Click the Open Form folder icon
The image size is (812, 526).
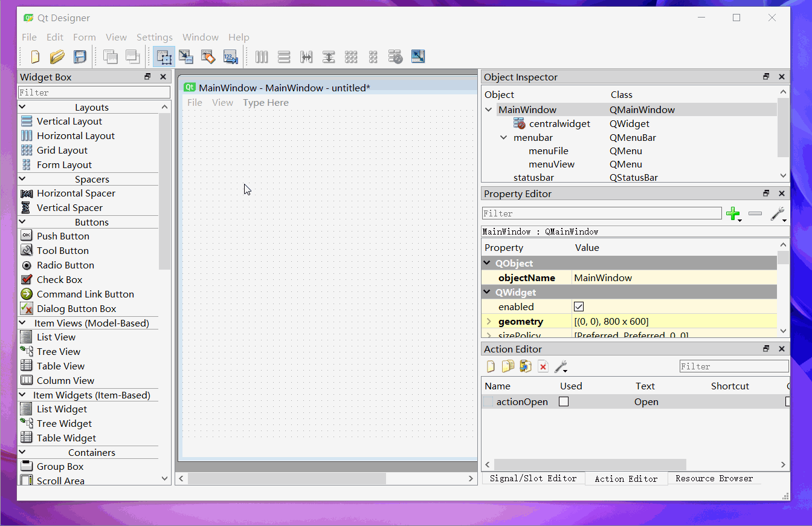[x=57, y=57]
